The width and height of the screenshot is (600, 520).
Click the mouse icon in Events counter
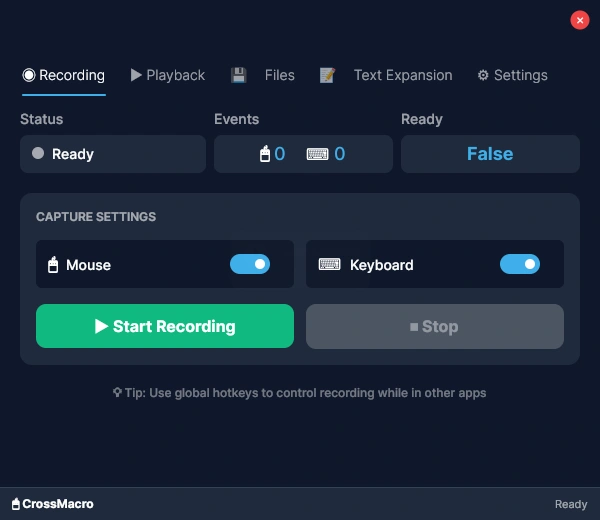(265, 154)
